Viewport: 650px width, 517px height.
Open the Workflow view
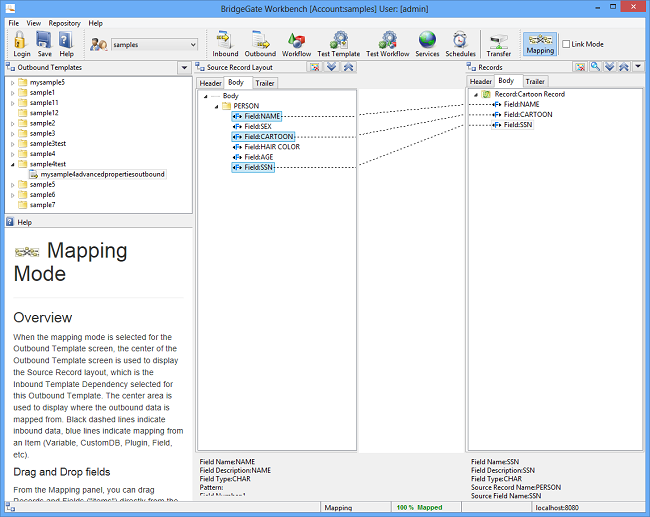tap(296, 44)
